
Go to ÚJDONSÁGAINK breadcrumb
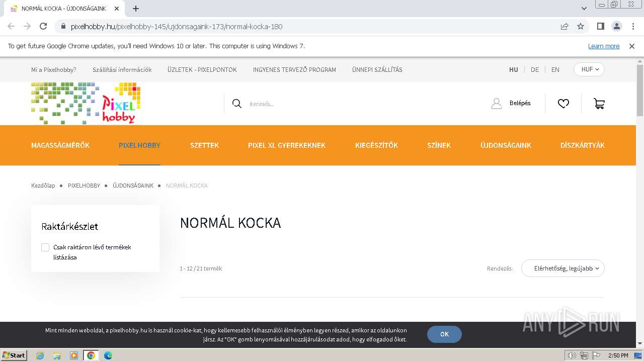(x=133, y=186)
